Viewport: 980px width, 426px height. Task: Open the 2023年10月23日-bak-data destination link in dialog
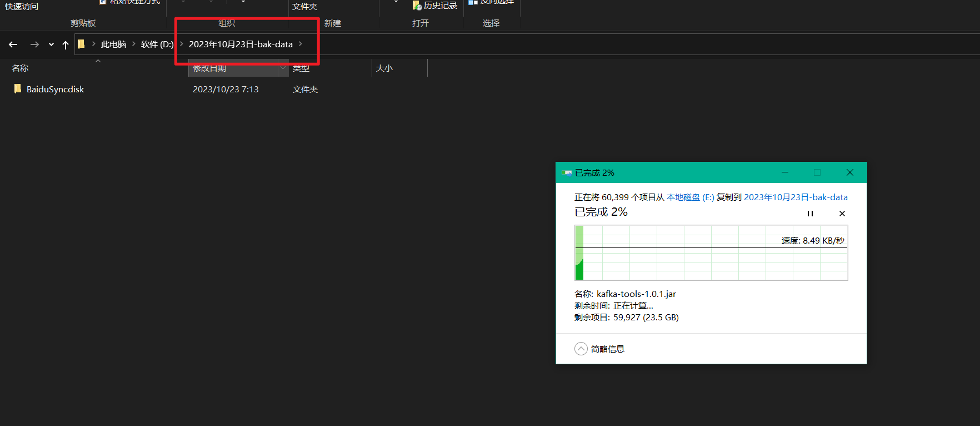click(x=796, y=197)
